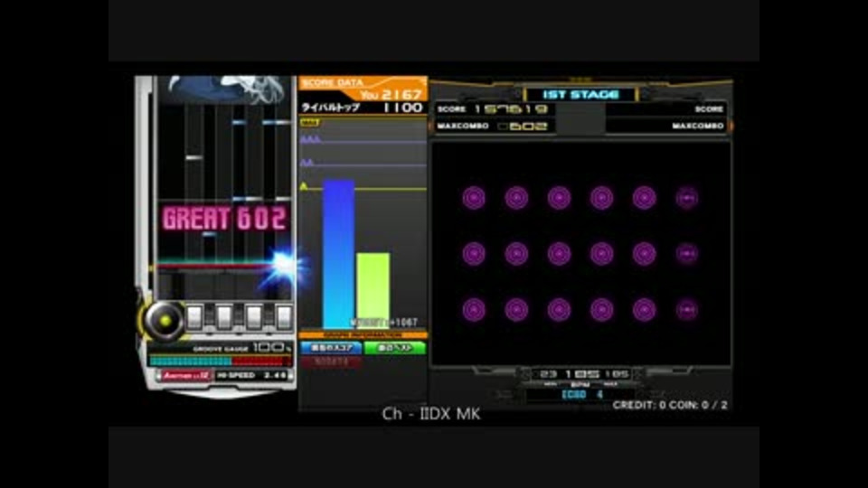Click the BPM 185 display

click(x=582, y=374)
